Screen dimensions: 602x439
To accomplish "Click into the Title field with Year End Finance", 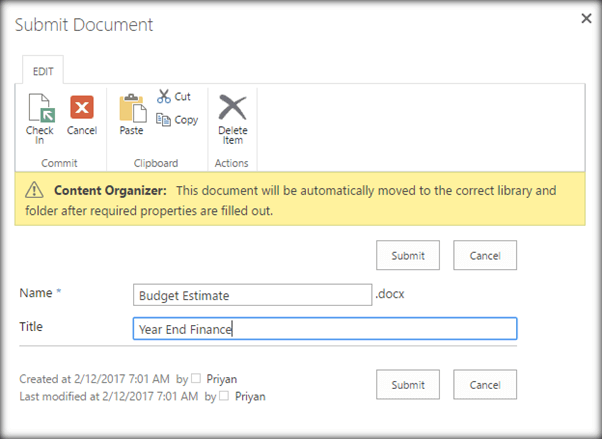I will coord(325,329).
